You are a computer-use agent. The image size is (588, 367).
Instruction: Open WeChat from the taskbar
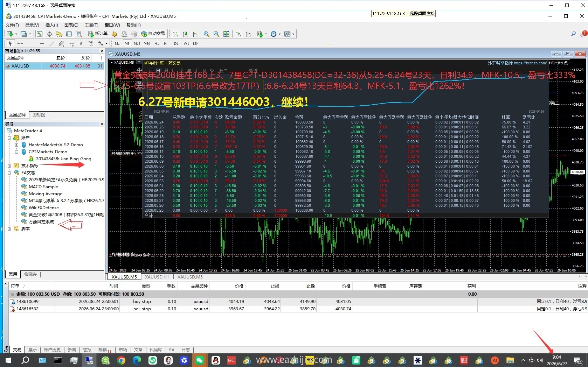pyautogui.click(x=200, y=360)
